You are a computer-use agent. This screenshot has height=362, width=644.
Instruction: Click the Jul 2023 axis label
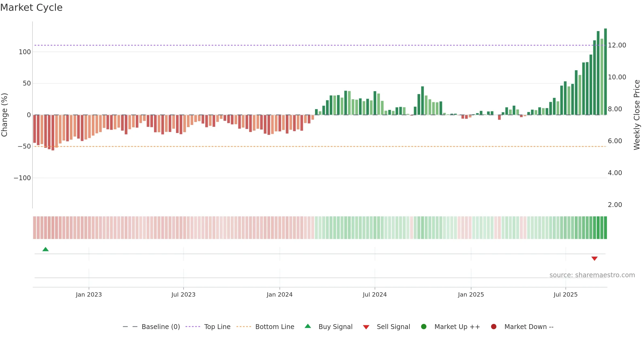pyautogui.click(x=184, y=294)
